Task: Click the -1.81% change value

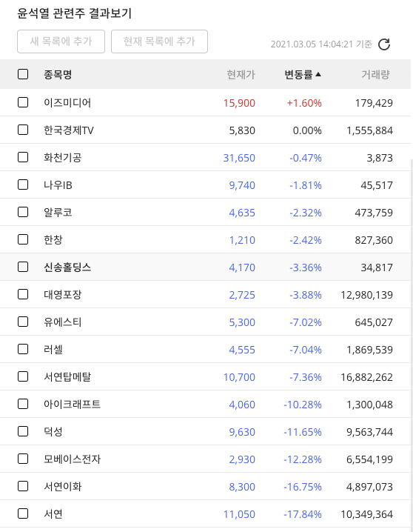Action: point(305,185)
